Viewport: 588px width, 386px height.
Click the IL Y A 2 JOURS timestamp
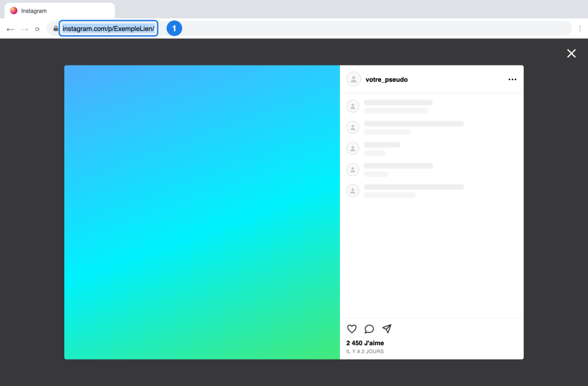pyautogui.click(x=365, y=352)
